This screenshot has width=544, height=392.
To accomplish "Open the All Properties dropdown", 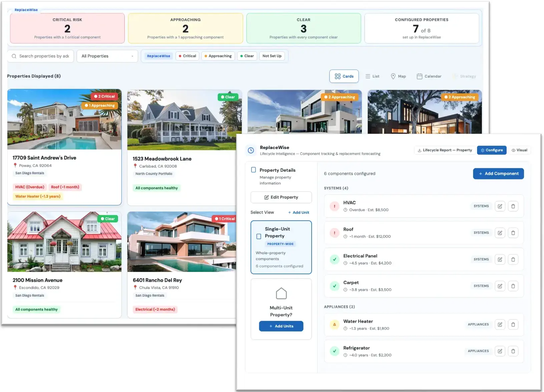I will click(107, 56).
